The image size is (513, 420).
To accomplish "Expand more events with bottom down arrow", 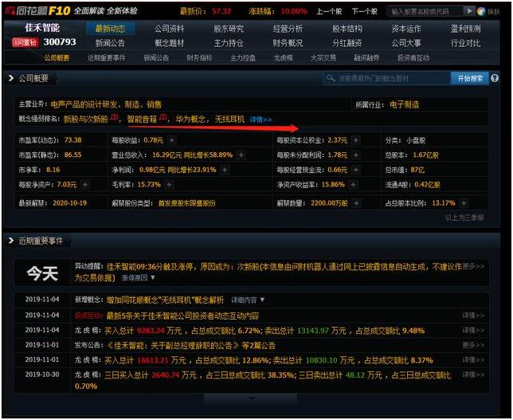I will (x=251, y=398).
